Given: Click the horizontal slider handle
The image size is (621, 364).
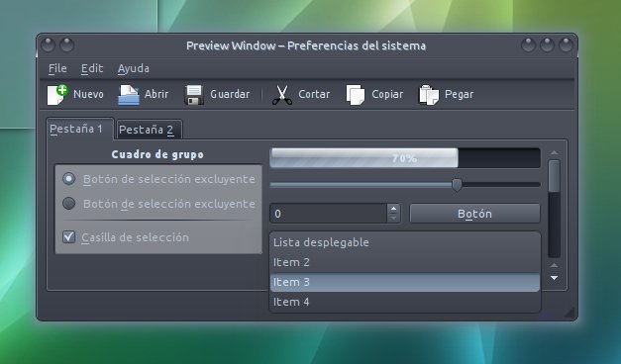Looking at the screenshot, I should tap(457, 184).
